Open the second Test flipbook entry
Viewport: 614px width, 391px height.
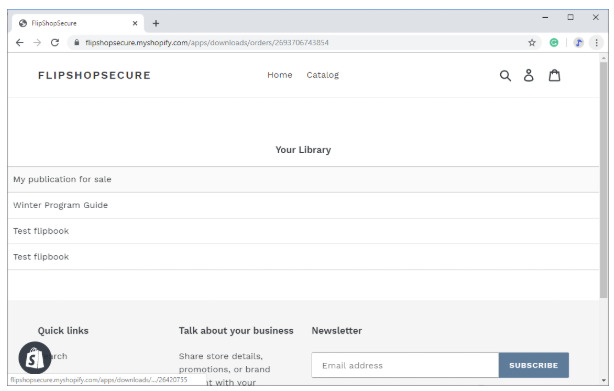coord(303,257)
